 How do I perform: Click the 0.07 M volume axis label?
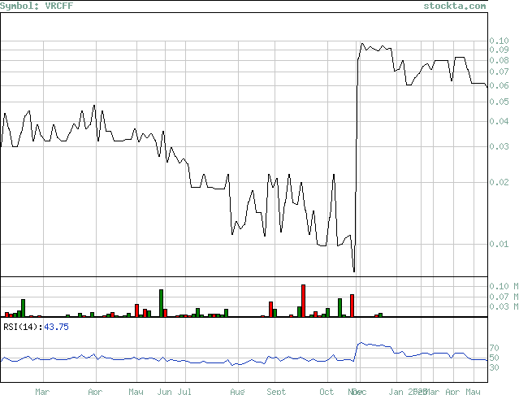[504, 297]
